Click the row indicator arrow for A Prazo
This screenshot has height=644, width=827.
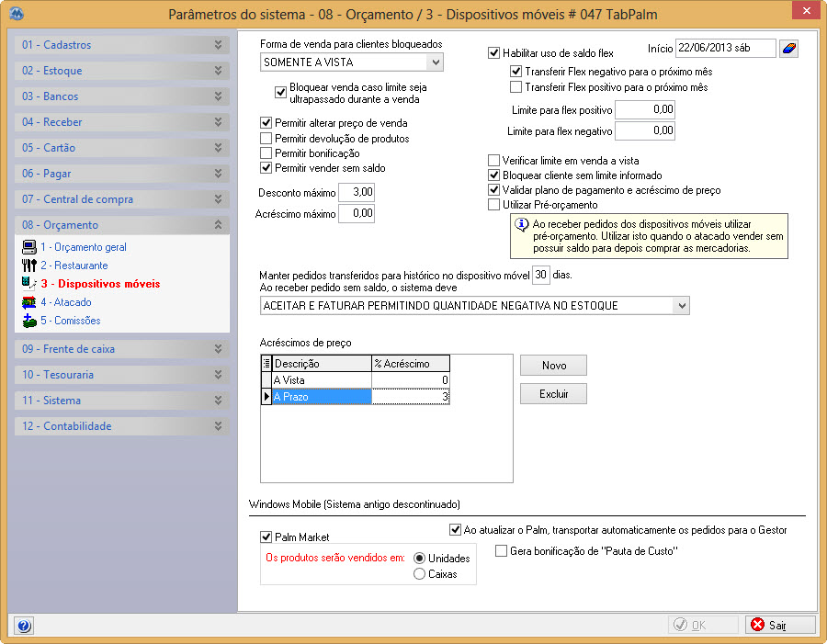266,396
